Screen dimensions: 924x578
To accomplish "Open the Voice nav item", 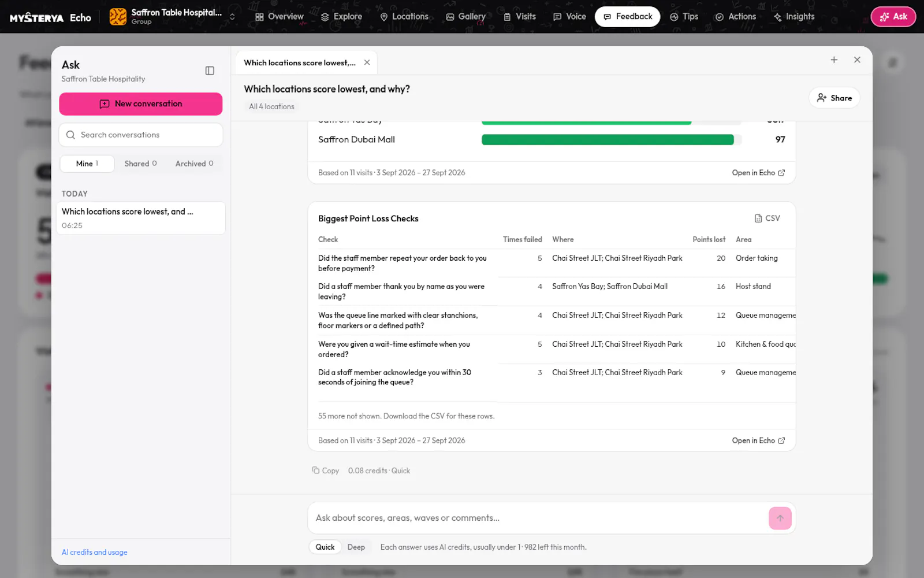I will tap(569, 17).
